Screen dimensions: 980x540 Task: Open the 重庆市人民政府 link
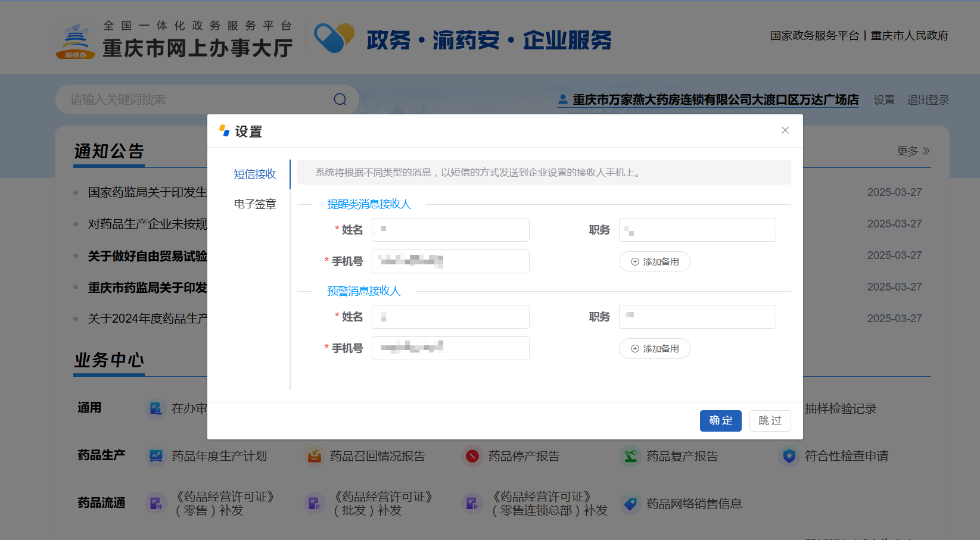coord(909,36)
